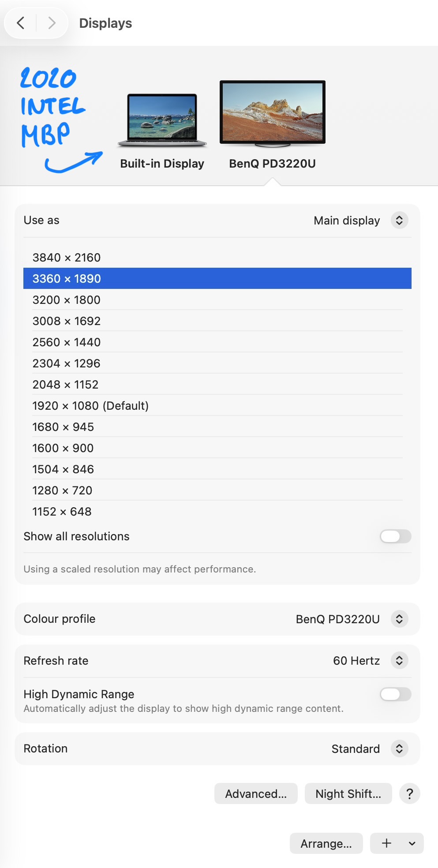
Task: Click the Arrange... button
Action: tap(326, 843)
